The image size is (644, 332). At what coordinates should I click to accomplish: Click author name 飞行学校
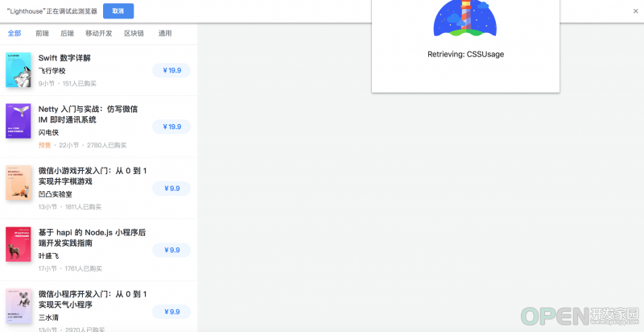pos(52,71)
